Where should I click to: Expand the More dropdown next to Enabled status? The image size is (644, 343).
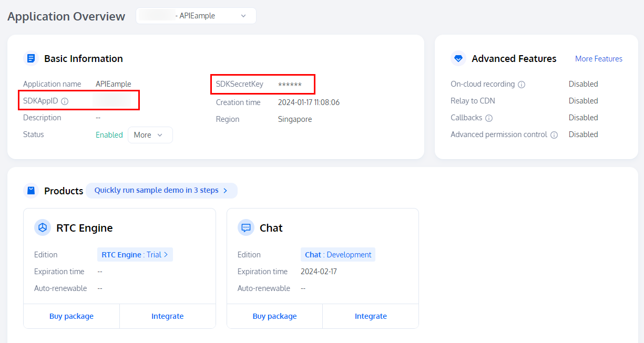[x=150, y=134]
